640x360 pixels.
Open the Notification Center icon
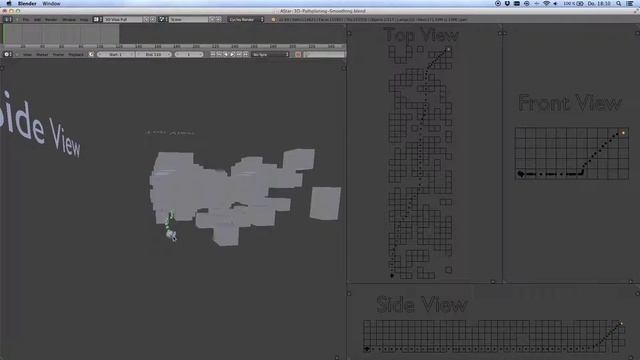click(x=630, y=3)
